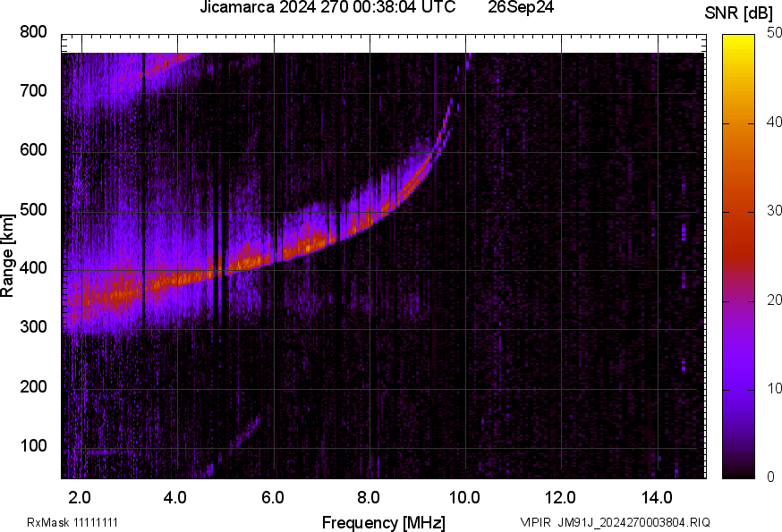The image size is (782, 532).
Task: Click the 'Range [km]' axis label
Action: [7, 256]
